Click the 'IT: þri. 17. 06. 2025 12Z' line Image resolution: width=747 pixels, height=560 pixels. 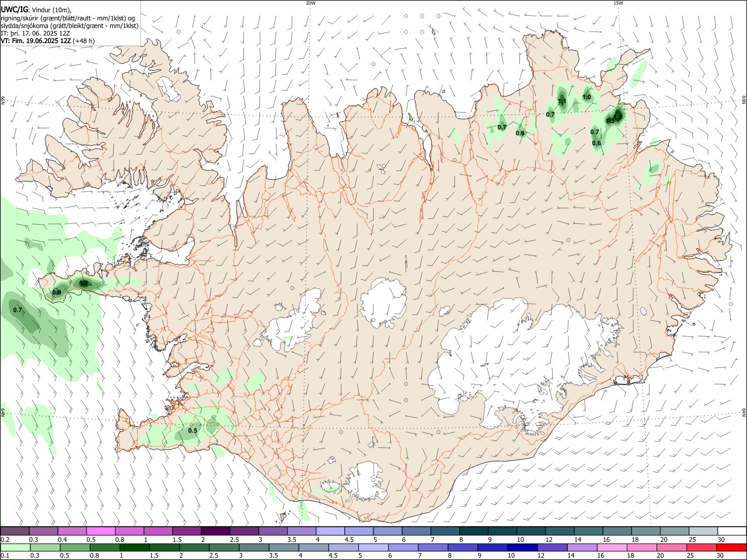35,33
